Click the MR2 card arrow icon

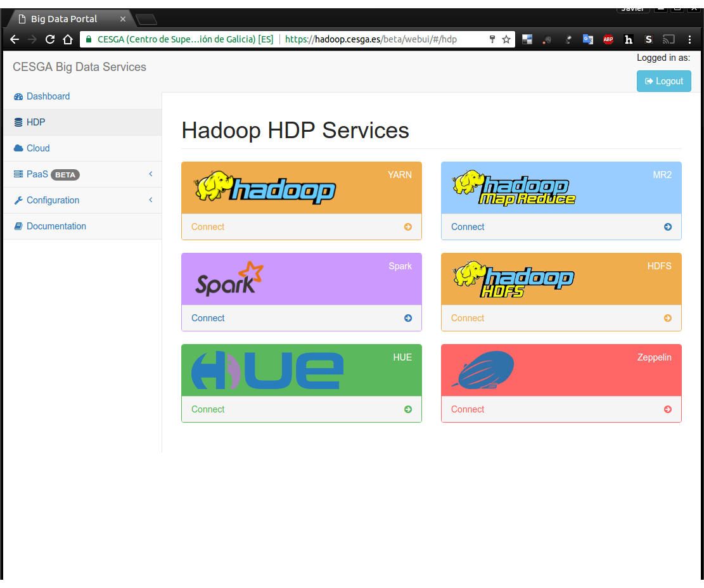(x=668, y=227)
